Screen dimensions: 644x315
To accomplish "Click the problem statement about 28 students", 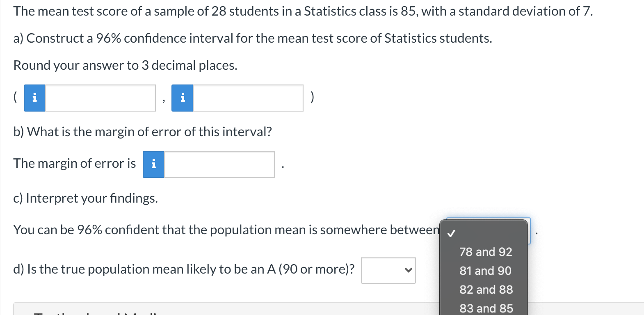I will click(x=303, y=11).
